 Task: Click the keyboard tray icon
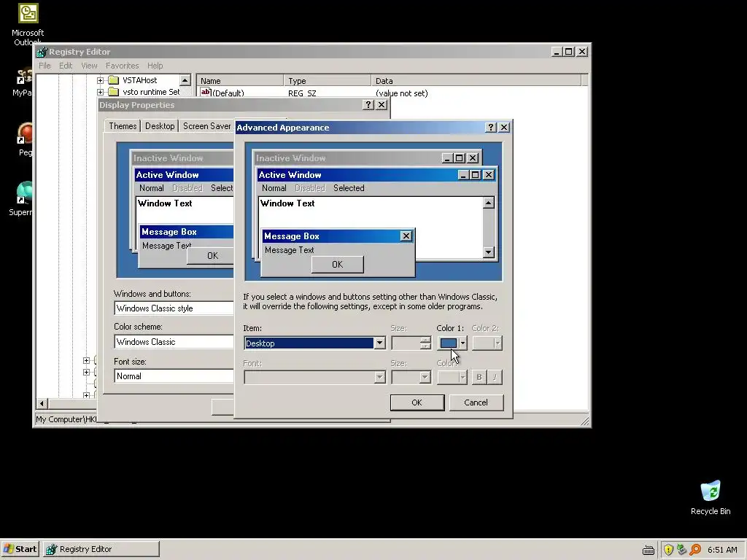(649, 550)
